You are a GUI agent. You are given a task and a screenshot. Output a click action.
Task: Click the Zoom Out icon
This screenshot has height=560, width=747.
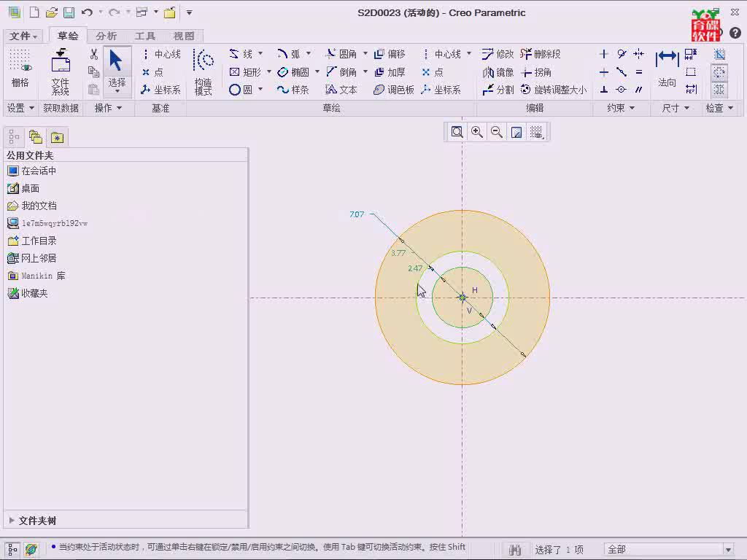pyautogui.click(x=496, y=132)
